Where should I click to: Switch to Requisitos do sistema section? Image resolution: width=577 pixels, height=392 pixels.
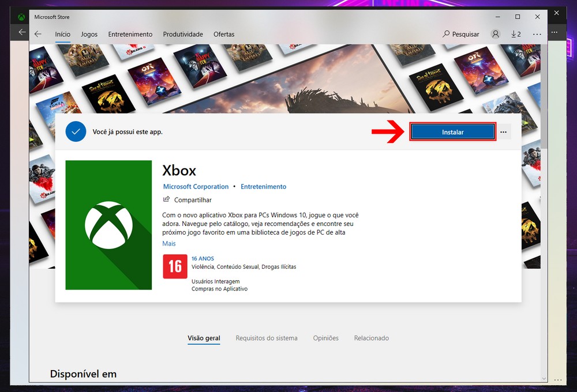click(267, 338)
